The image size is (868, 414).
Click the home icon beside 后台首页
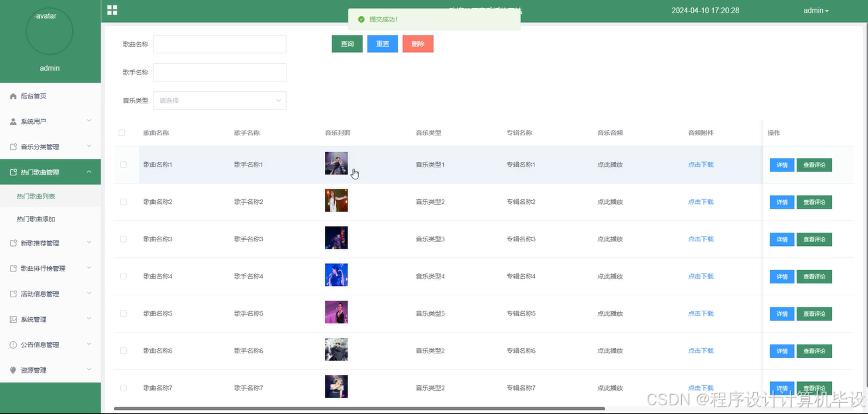pyautogui.click(x=13, y=96)
